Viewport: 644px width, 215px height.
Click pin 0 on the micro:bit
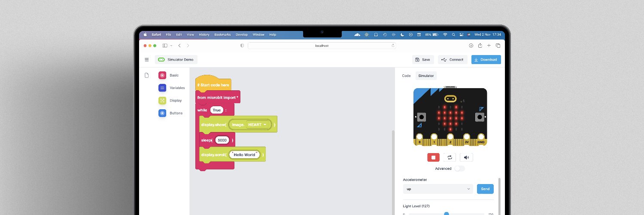coord(419,140)
